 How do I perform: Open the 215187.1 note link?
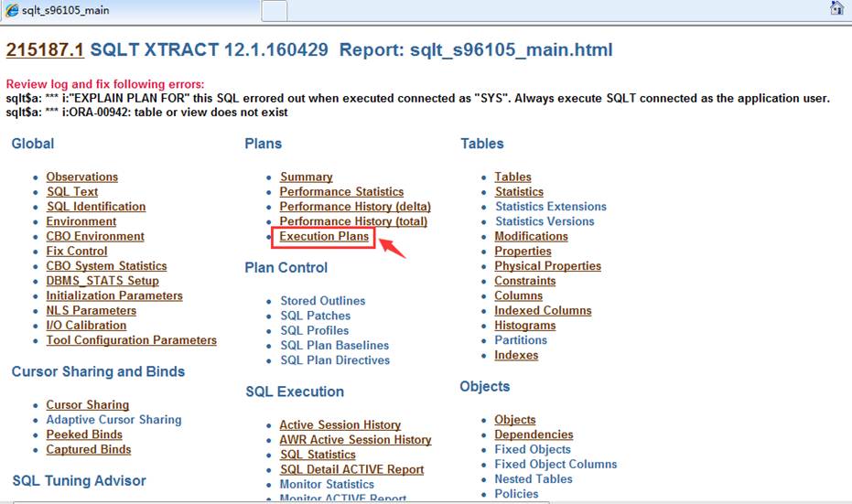[45, 50]
